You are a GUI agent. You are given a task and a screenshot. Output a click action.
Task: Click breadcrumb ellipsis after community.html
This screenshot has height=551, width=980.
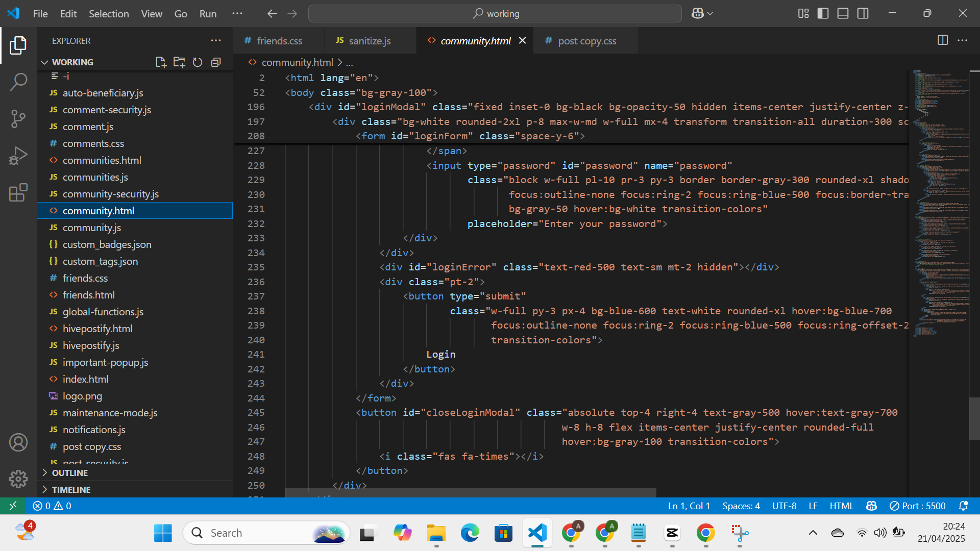(x=350, y=63)
